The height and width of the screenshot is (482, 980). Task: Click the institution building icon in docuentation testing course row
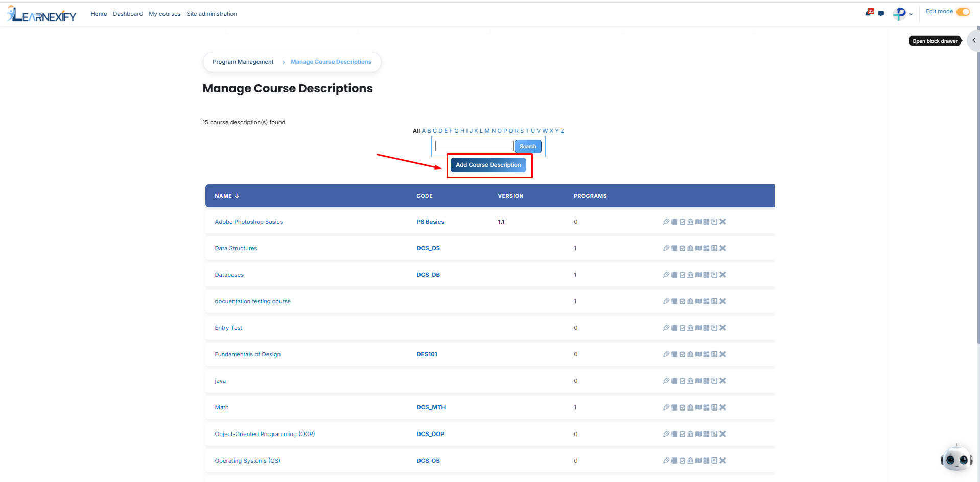point(690,301)
